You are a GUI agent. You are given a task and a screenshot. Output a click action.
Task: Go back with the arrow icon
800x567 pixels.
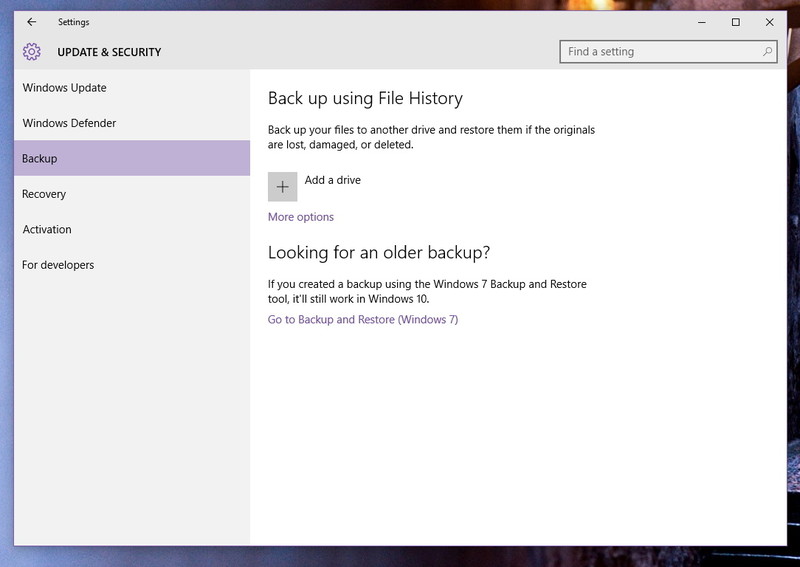(x=32, y=22)
